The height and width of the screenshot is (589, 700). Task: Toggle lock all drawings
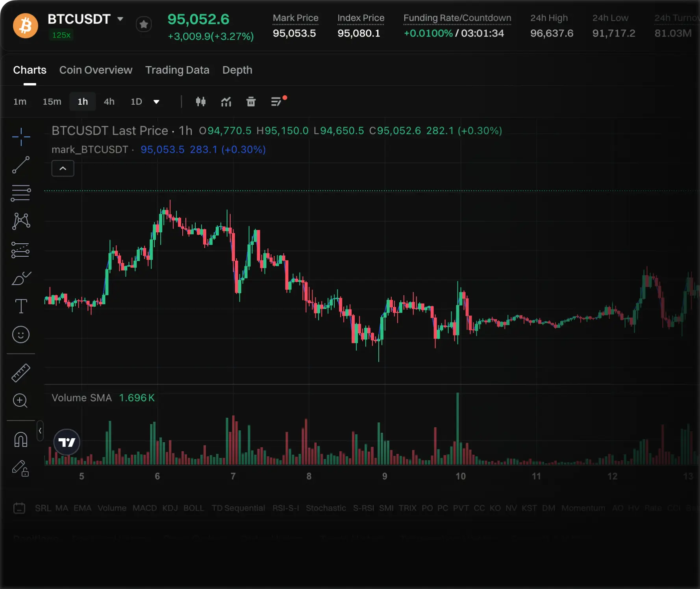pos(20,468)
